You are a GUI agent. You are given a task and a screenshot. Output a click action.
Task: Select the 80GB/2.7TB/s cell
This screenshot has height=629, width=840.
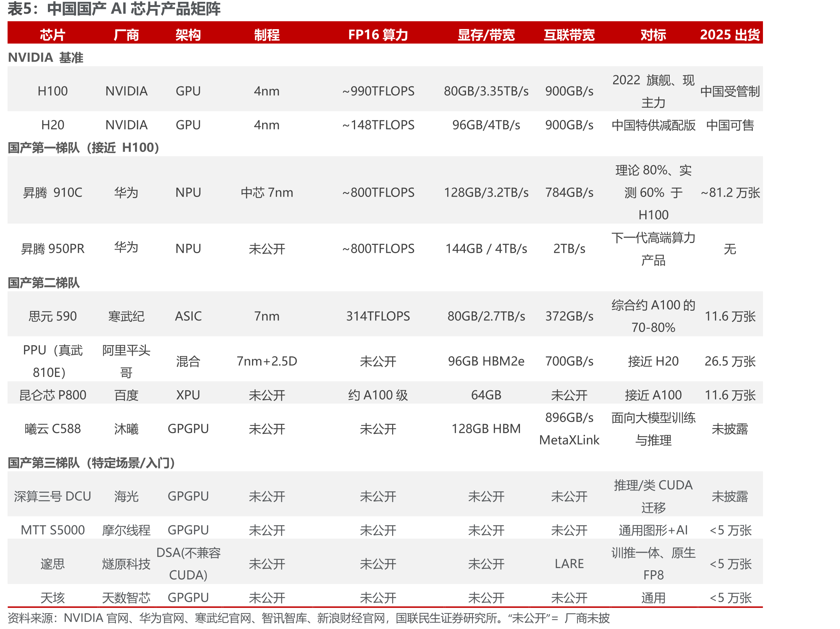(x=486, y=316)
